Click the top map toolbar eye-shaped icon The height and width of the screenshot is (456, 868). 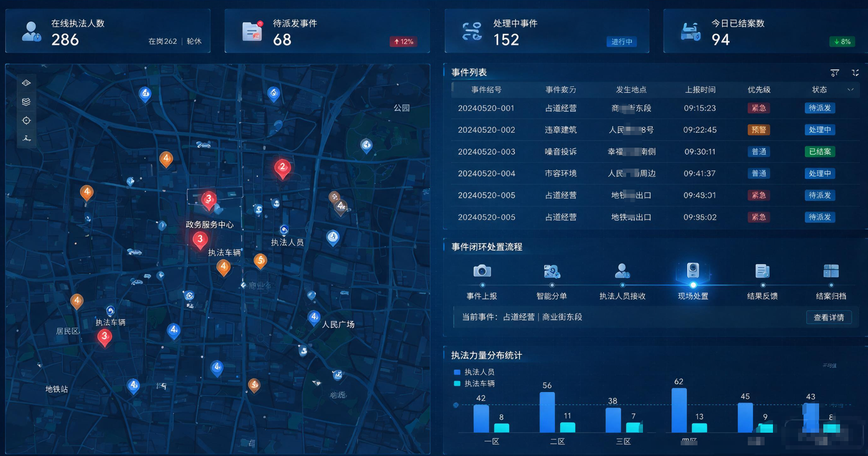(26, 83)
